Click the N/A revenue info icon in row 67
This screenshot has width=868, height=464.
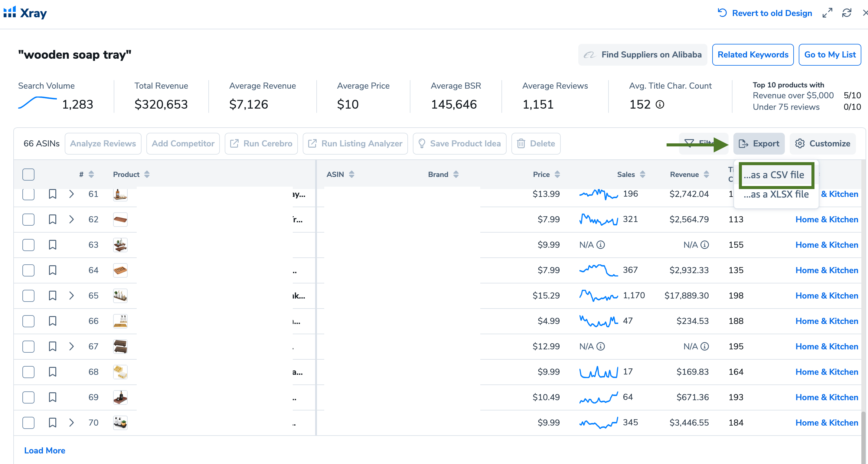click(x=705, y=346)
